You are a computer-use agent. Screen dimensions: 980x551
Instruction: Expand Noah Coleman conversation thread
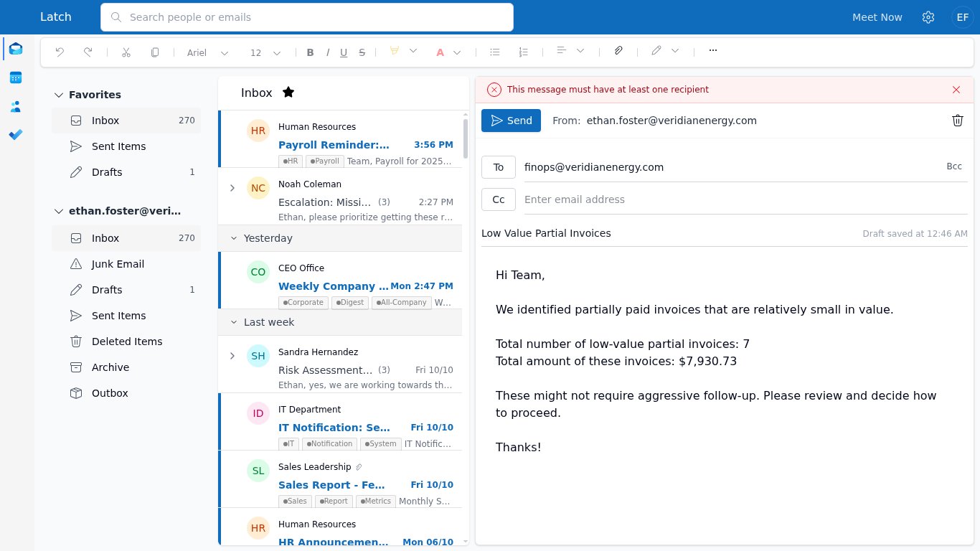[232, 188]
